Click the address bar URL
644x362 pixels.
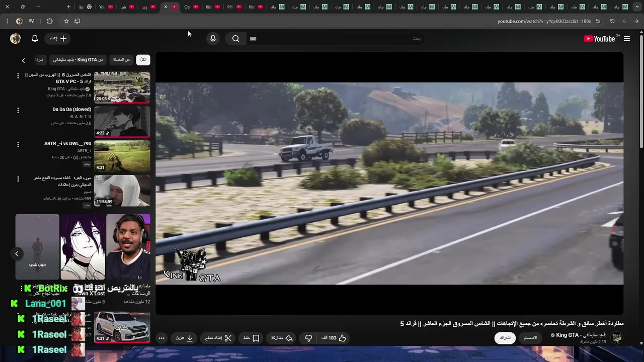coord(544,21)
